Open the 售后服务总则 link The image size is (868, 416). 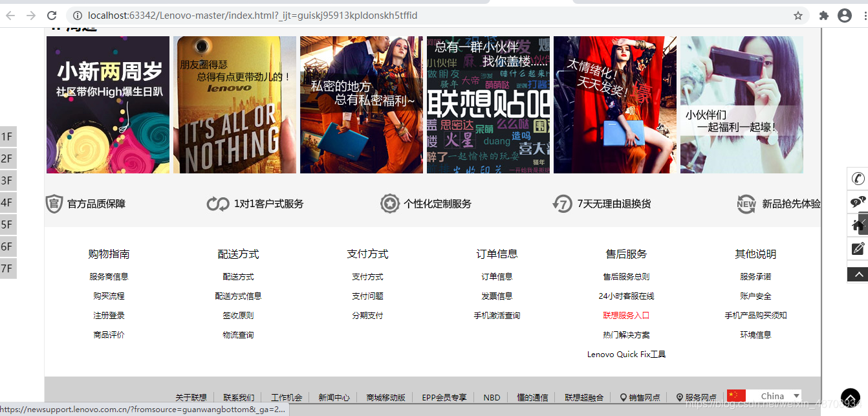[x=626, y=276]
